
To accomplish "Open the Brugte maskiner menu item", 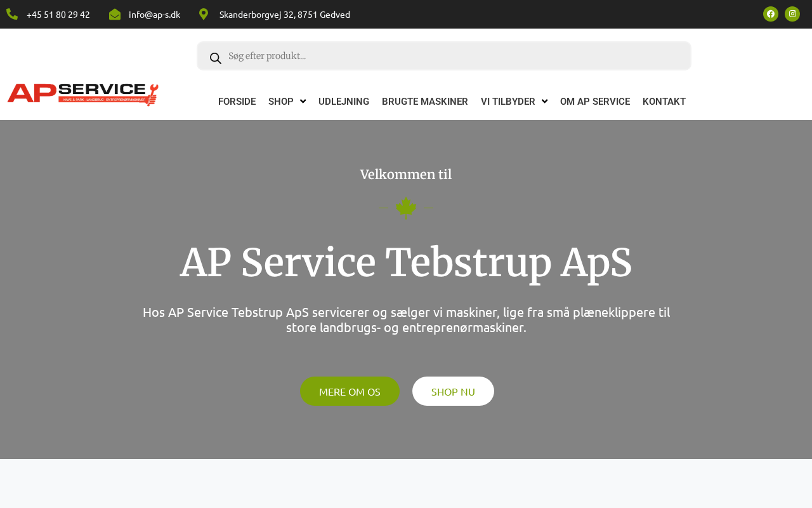I will click(x=425, y=102).
